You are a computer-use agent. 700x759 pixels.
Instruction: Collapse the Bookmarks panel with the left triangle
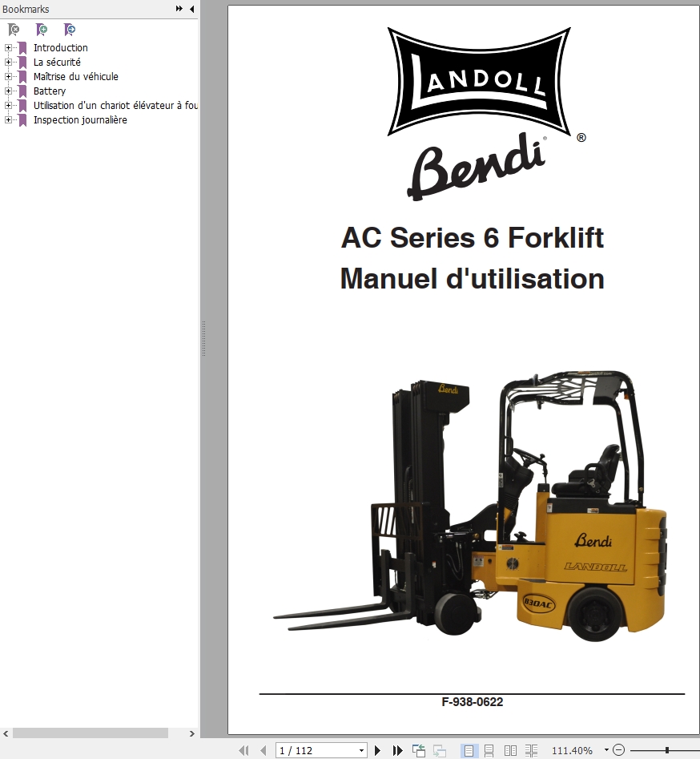pos(192,9)
